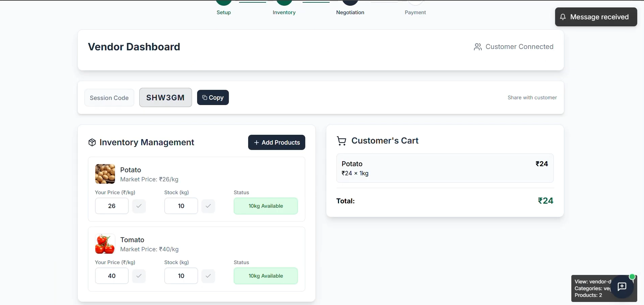The image size is (644, 305).
Task: Click the Message received notification
Action: [596, 17]
